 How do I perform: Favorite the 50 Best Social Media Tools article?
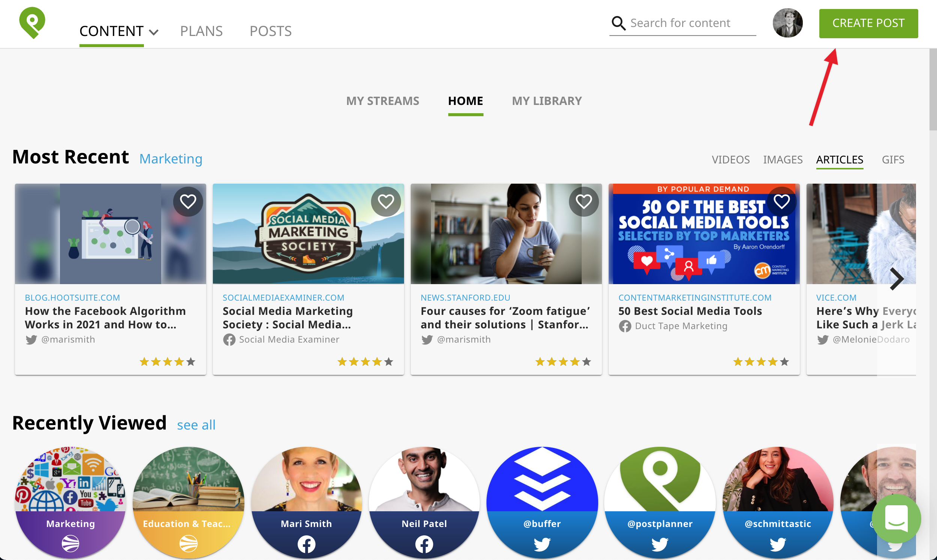[781, 202]
